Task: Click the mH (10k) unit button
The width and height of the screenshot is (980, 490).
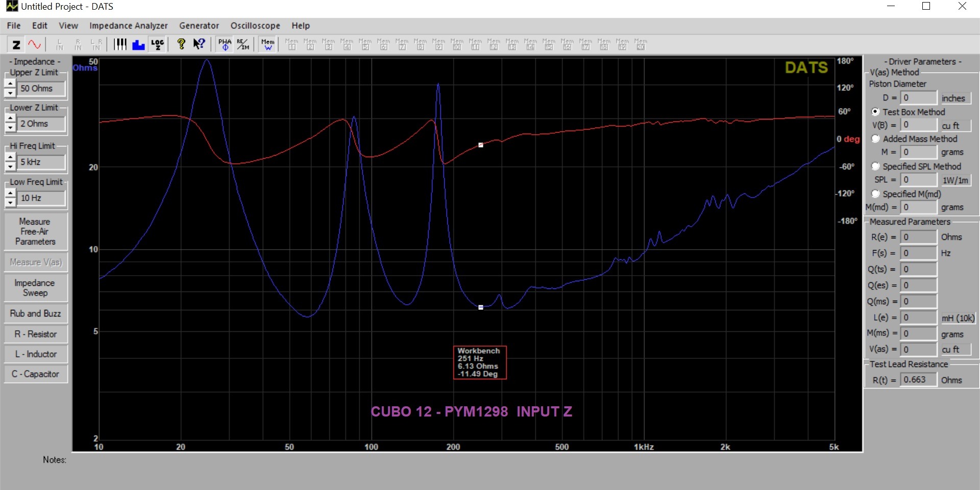Action: [958, 318]
